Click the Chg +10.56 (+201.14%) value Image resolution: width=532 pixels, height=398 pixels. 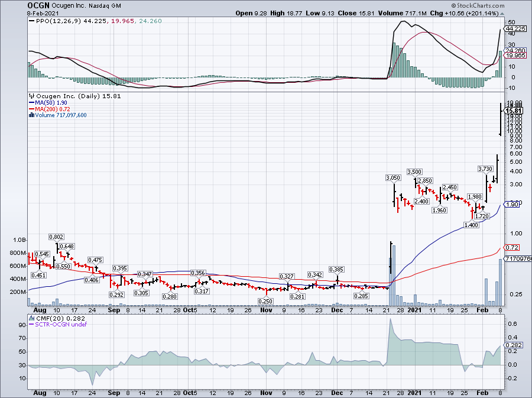(x=464, y=13)
